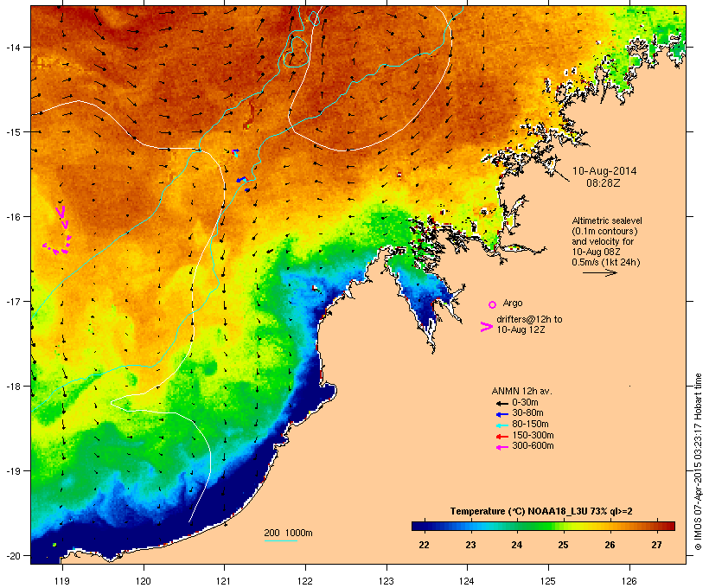Image resolution: width=709 pixels, height=588 pixels.
Task: Click the magenta Argo circle symbol
Action: click(493, 304)
